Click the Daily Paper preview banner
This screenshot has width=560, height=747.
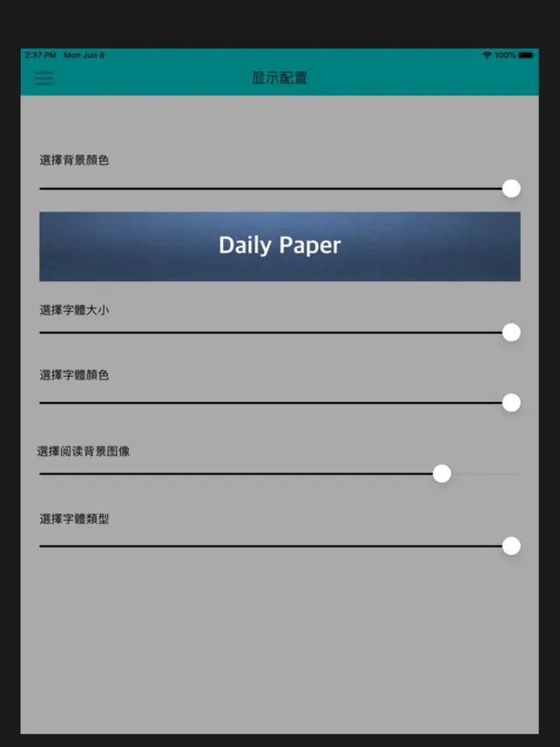[x=280, y=246]
